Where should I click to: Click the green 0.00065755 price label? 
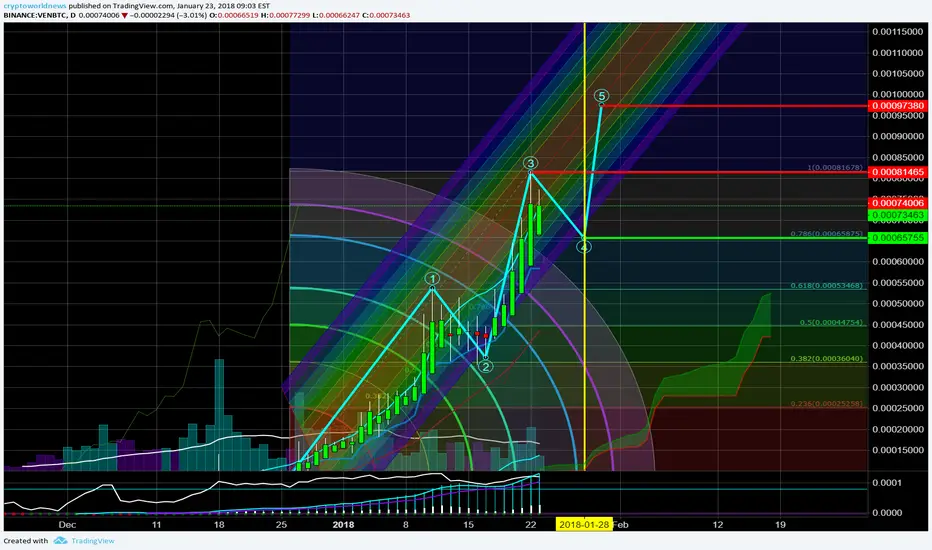pos(898,238)
